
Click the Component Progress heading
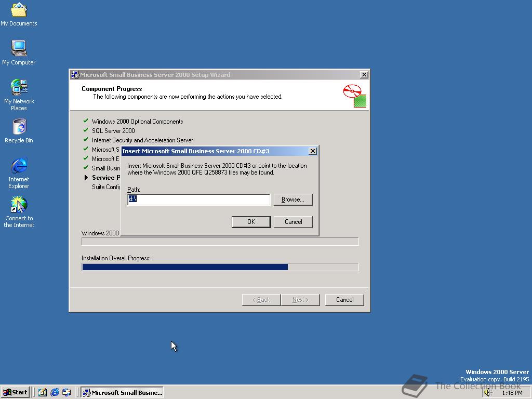pyautogui.click(x=112, y=88)
